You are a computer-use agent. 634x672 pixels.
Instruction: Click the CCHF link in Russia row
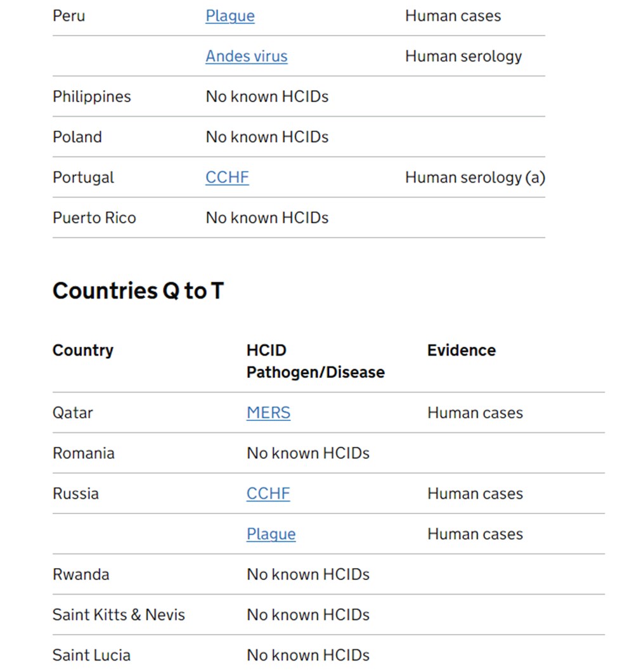point(268,494)
